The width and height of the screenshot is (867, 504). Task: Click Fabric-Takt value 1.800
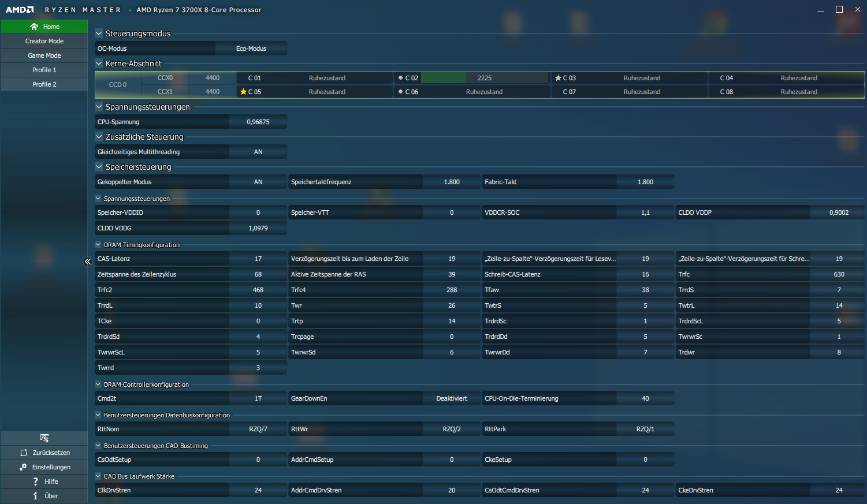coord(645,182)
